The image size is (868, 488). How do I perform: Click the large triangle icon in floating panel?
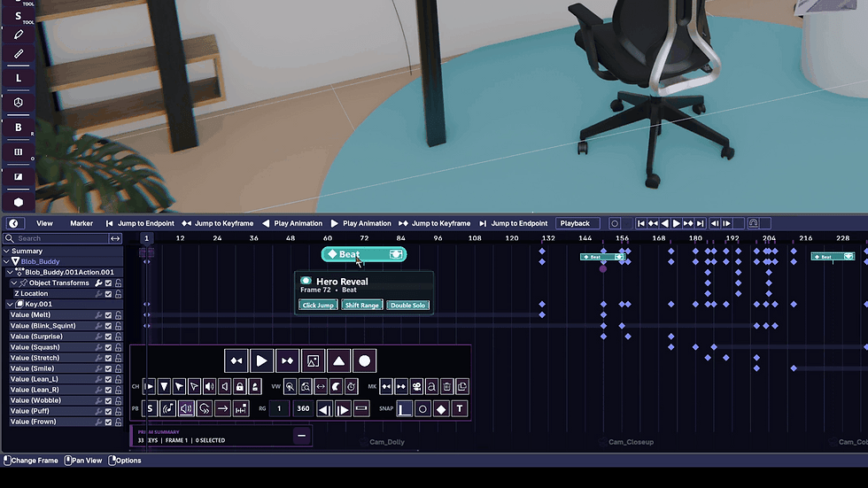pyautogui.click(x=338, y=361)
